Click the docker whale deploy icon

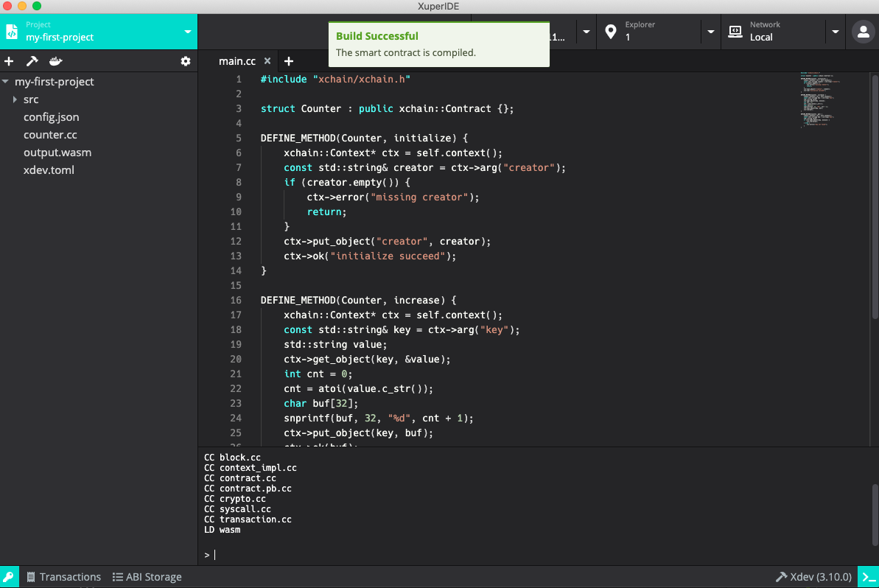point(55,61)
